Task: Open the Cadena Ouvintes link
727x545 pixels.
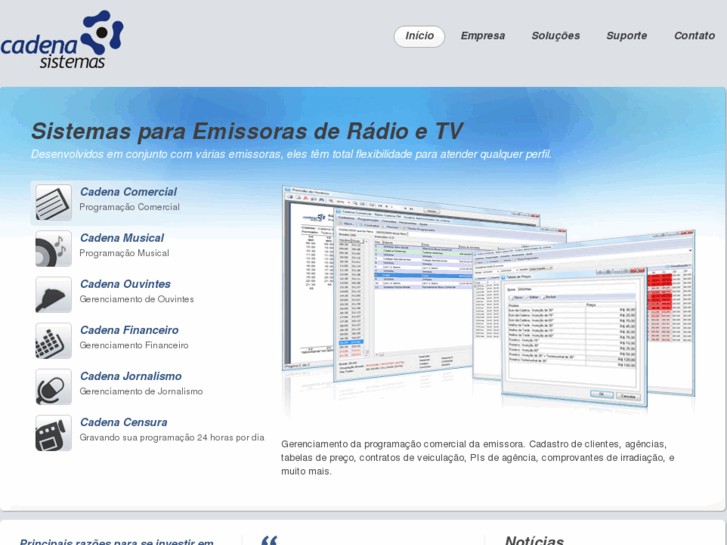Action: (125, 284)
